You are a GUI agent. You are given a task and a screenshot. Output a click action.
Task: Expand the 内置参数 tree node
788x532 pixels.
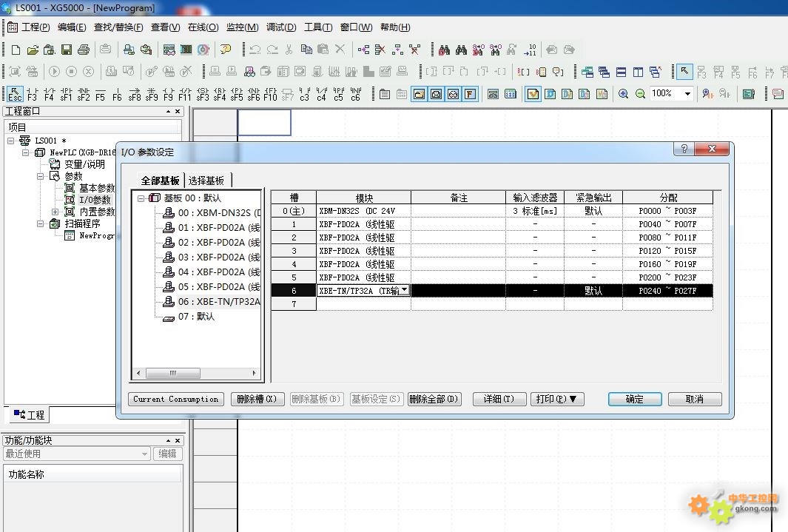55,212
